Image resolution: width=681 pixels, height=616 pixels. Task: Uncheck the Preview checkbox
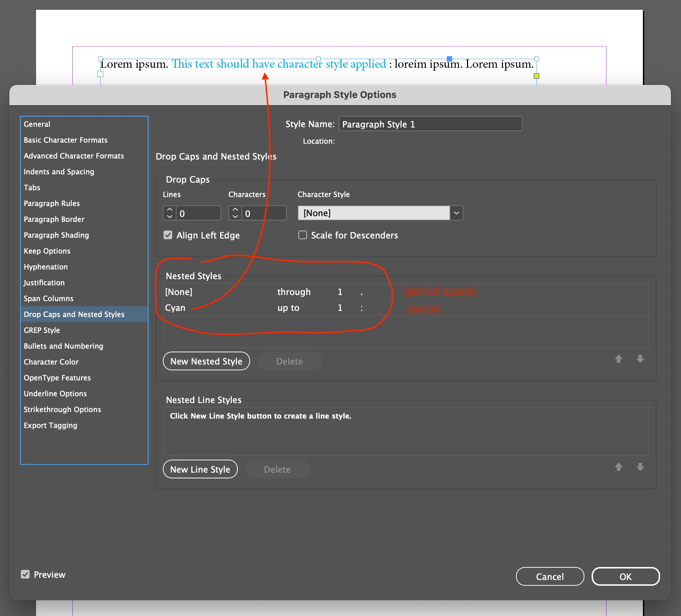click(x=25, y=574)
